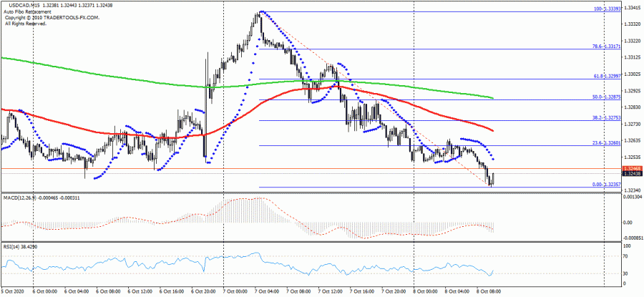Click the 5 Oct 2020 date label

coord(12,293)
